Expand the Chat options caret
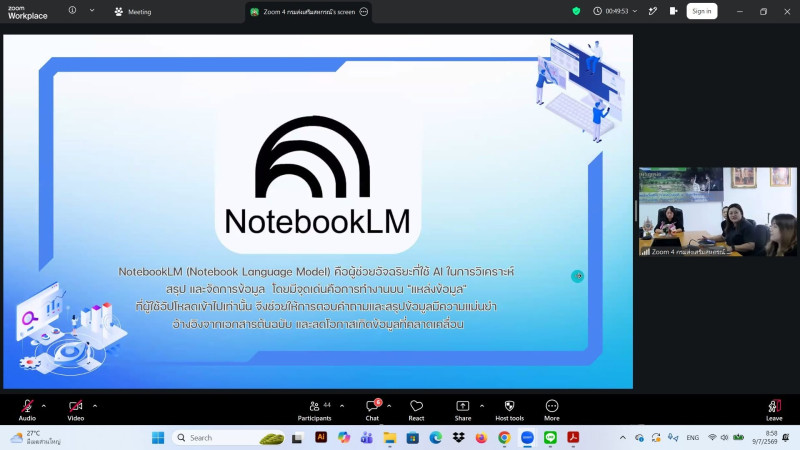Image resolution: width=800 pixels, height=450 pixels. 389,406
